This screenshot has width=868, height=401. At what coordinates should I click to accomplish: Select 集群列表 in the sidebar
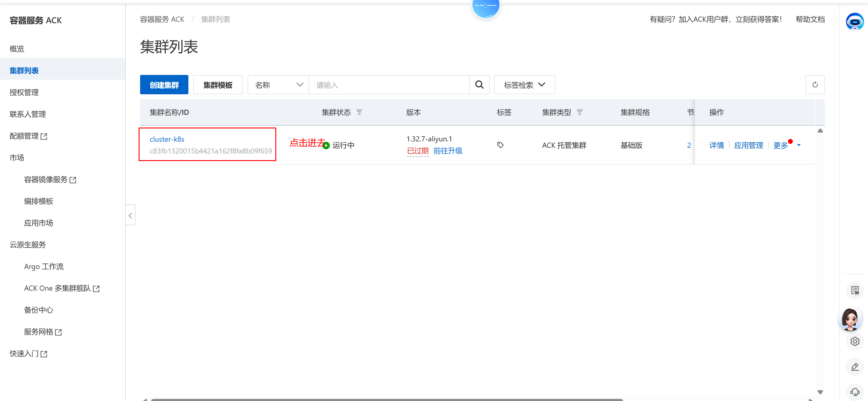click(24, 70)
